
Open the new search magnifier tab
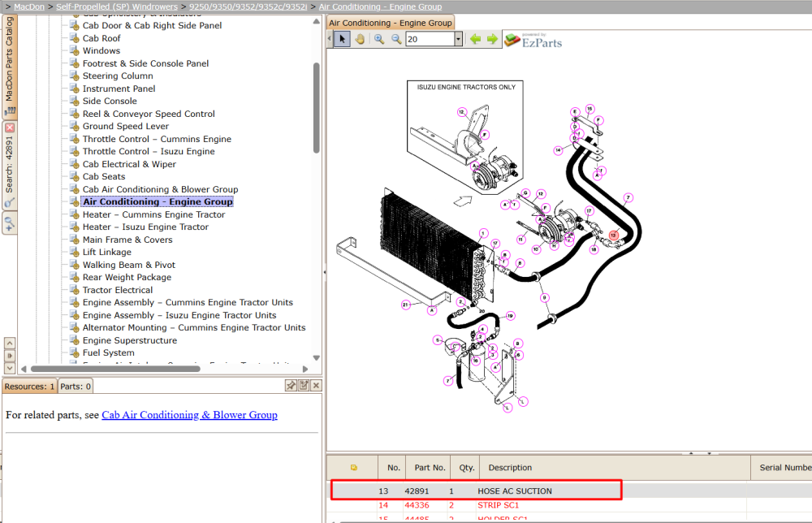pos(9,223)
